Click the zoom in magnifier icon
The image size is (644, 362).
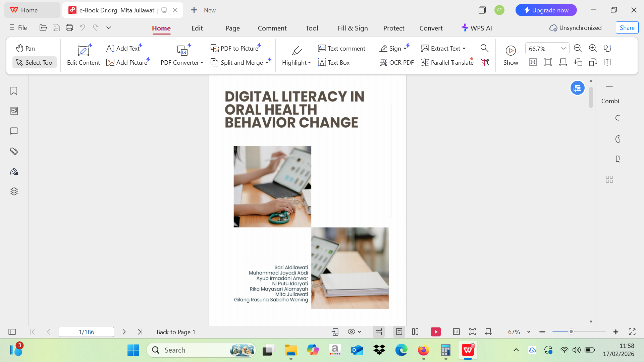(593, 48)
